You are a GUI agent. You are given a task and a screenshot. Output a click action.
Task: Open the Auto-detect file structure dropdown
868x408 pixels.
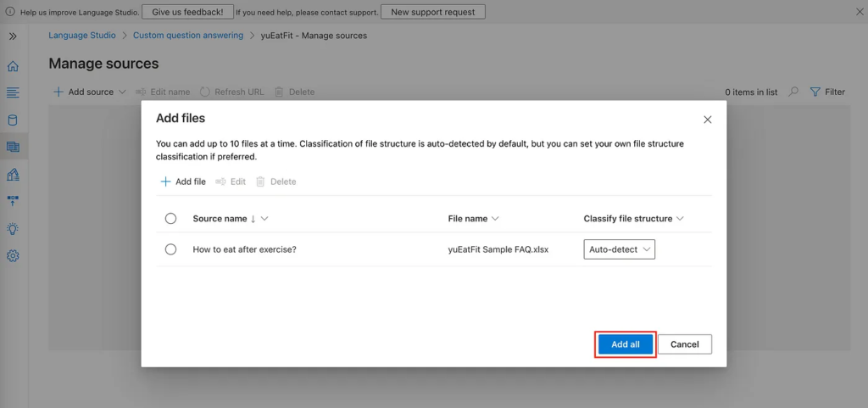tap(619, 249)
